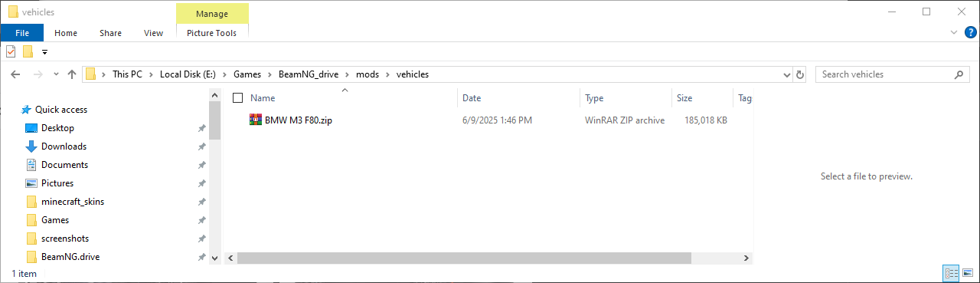This screenshot has height=283, width=980.
Task: Click the navigation pane scroll down arrow
Action: point(214,258)
